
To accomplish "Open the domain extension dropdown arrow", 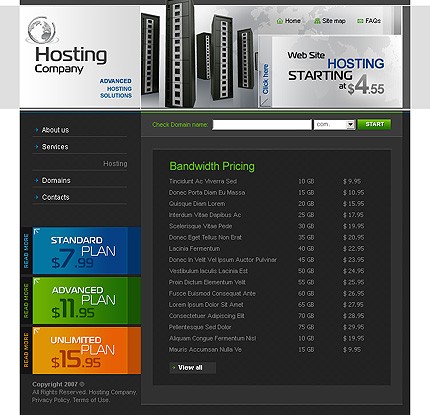I will point(350,125).
